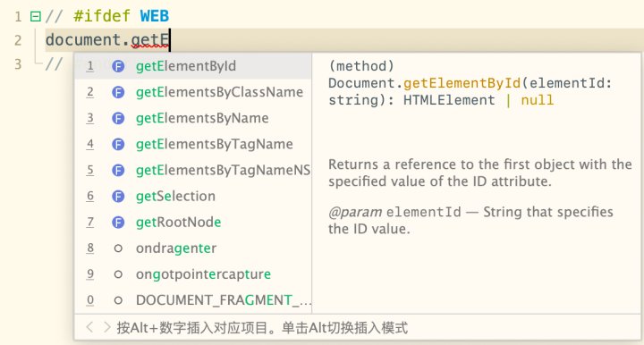Click function icon next to getSelection
This screenshot has height=345, width=644.
(118, 196)
